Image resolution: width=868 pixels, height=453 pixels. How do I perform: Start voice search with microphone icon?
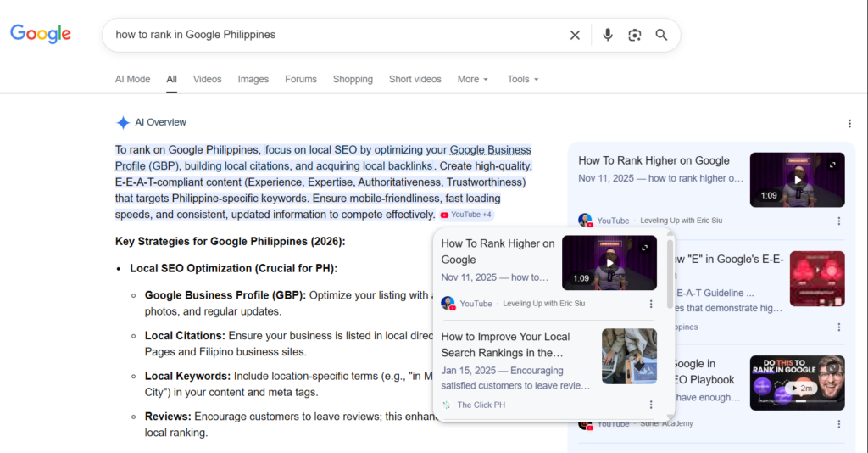click(x=607, y=35)
